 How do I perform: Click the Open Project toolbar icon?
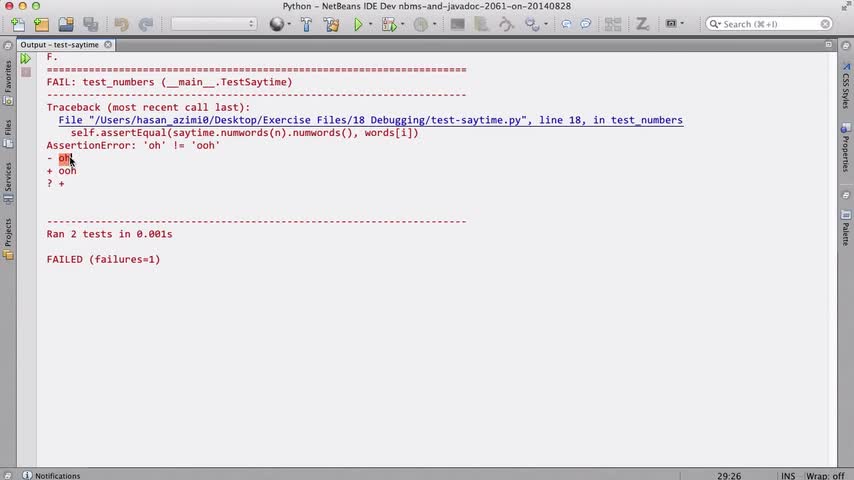(66, 24)
